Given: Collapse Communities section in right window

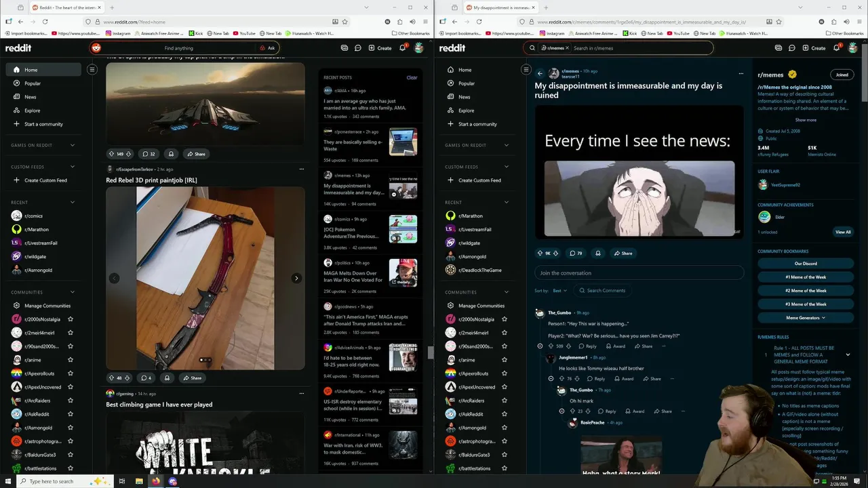Looking at the screenshot, I should coord(507,292).
